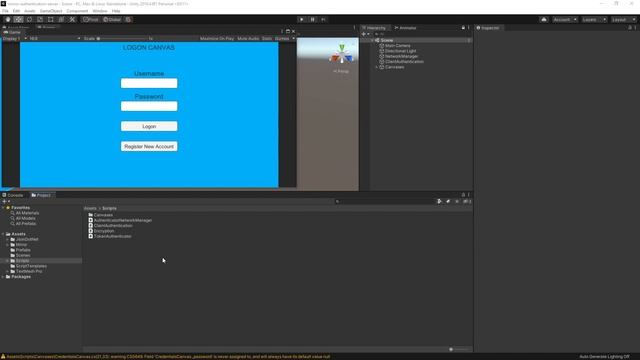Select All Materials favorite search

pos(27,213)
